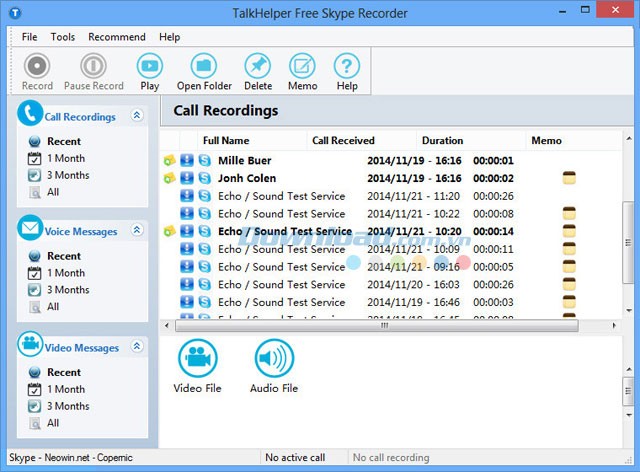The image size is (640, 472).
Task: Sort by Duration column header
Action: pos(471,140)
